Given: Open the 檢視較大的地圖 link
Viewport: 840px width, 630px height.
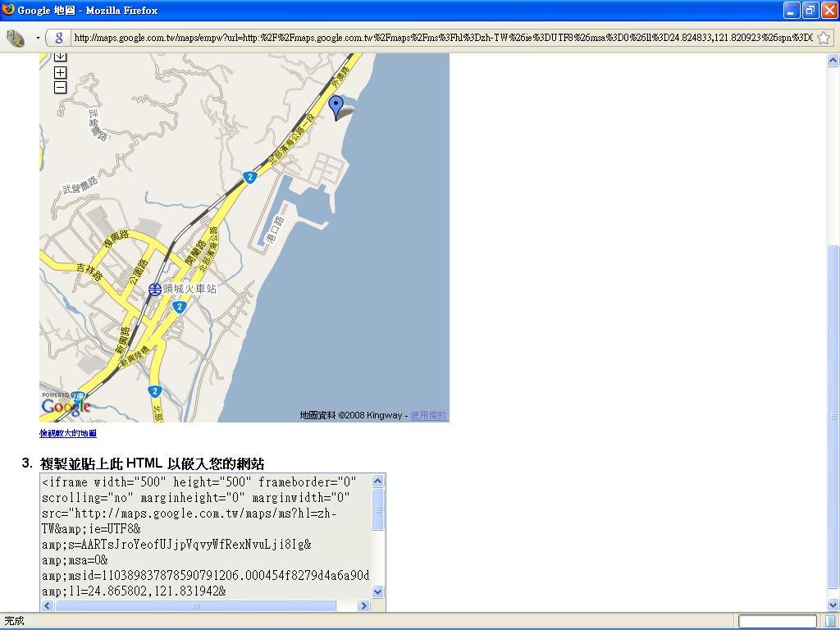Looking at the screenshot, I should pyautogui.click(x=68, y=433).
